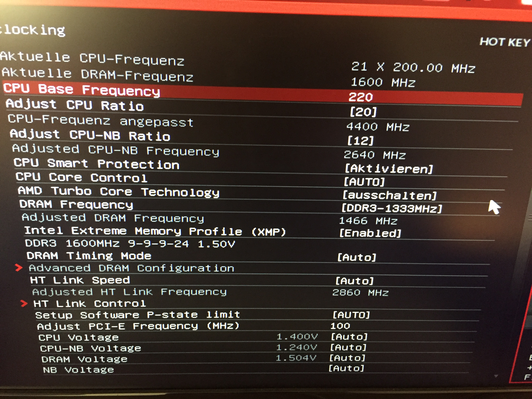Click red arrow beside HT Link Control
The image size is (532, 399).
tap(24, 303)
